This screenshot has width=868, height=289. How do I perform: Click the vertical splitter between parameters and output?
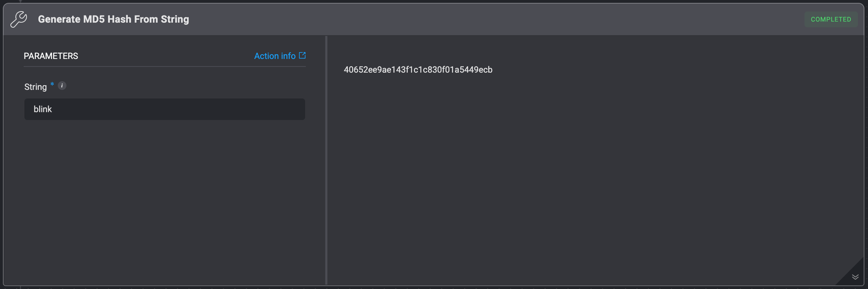tap(326, 160)
